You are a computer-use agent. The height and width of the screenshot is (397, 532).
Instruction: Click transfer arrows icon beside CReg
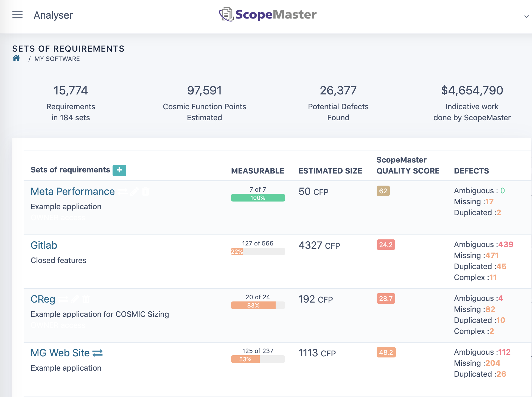63,299
